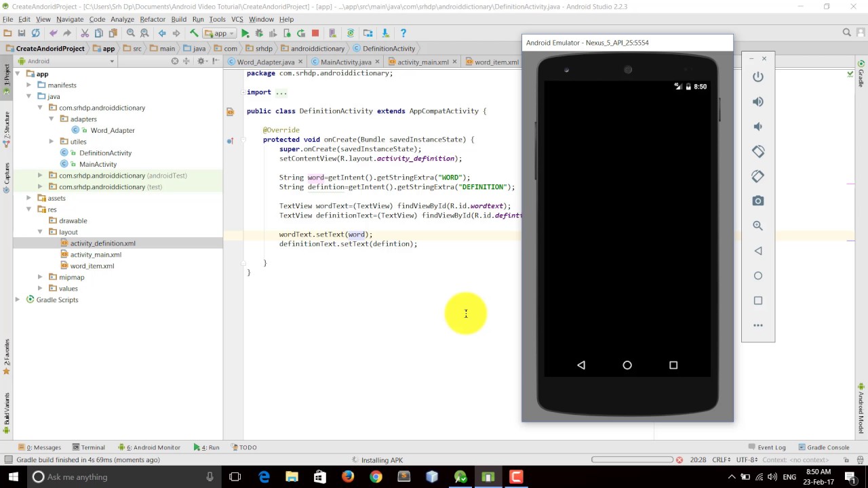Open the Refactor menu
Image resolution: width=868 pixels, height=488 pixels.
pos(153,19)
